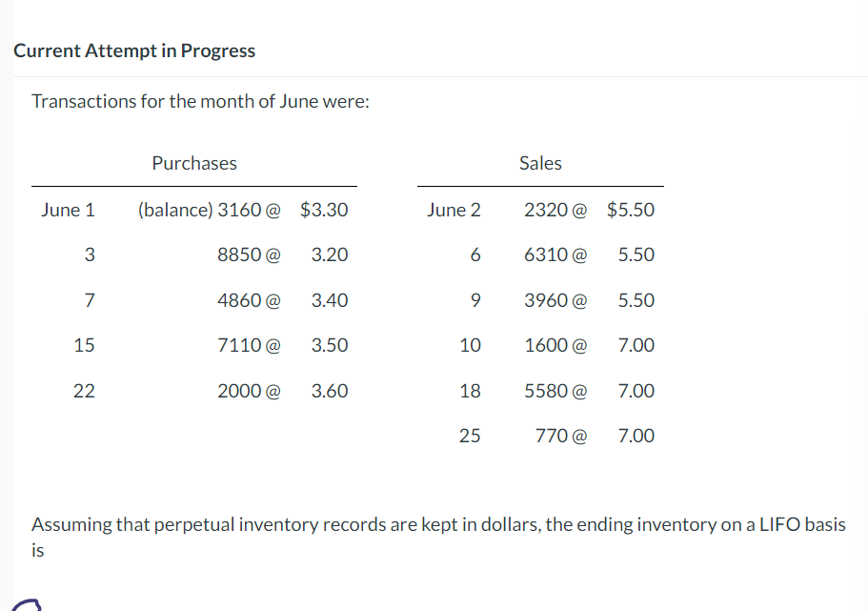
Task: Click the 3.60 purchase price
Action: coord(330,391)
